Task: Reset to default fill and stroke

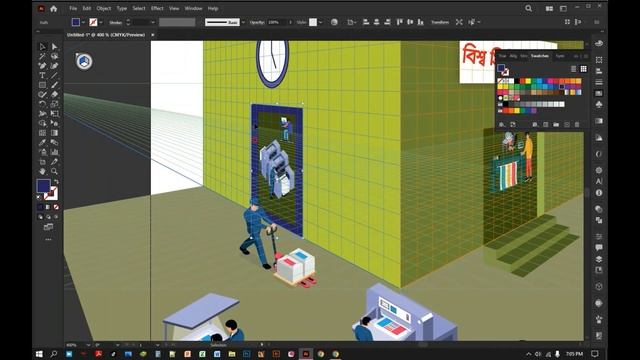Action: pos(40,197)
